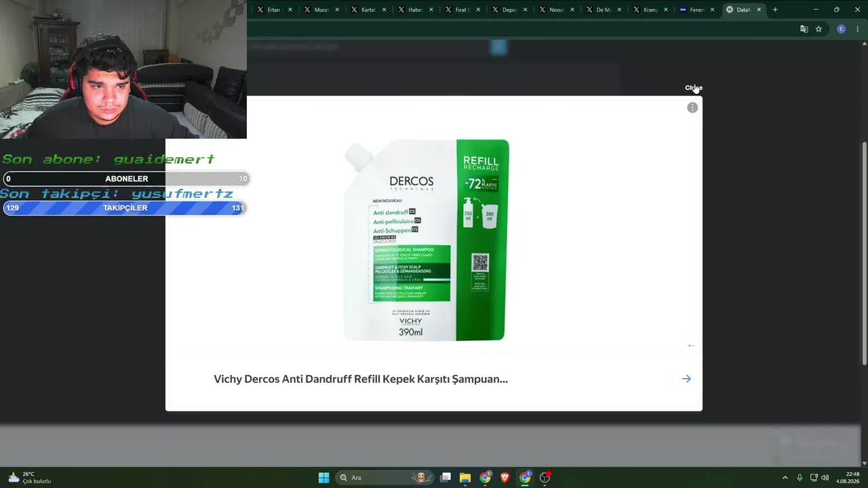Click the microphone icon in system tray
The image size is (868, 488).
pos(800,478)
